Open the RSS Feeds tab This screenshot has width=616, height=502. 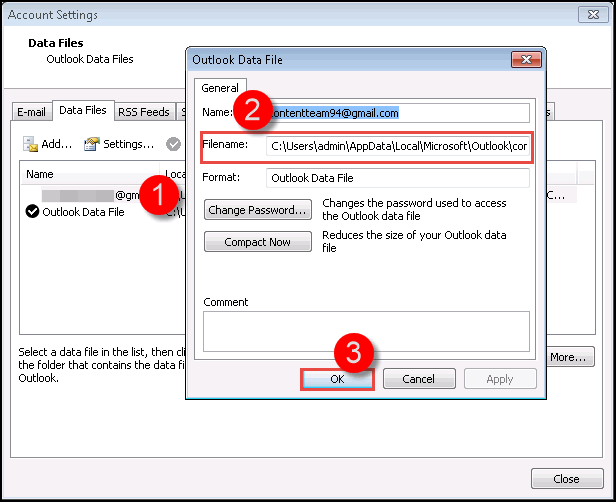click(144, 112)
